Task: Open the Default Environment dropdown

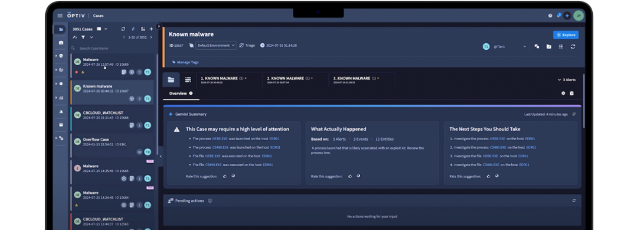Action: pos(215,45)
